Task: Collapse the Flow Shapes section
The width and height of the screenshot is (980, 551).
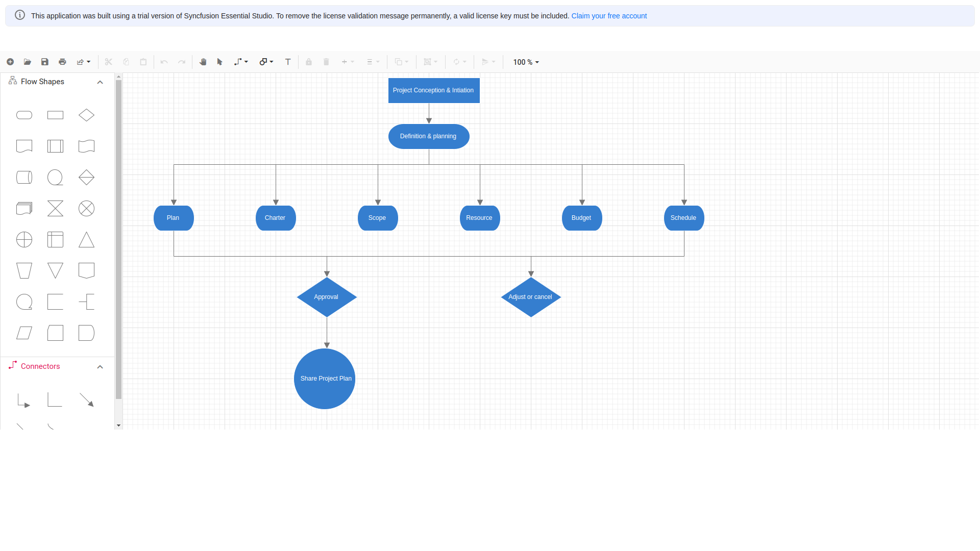Action: coord(100,82)
